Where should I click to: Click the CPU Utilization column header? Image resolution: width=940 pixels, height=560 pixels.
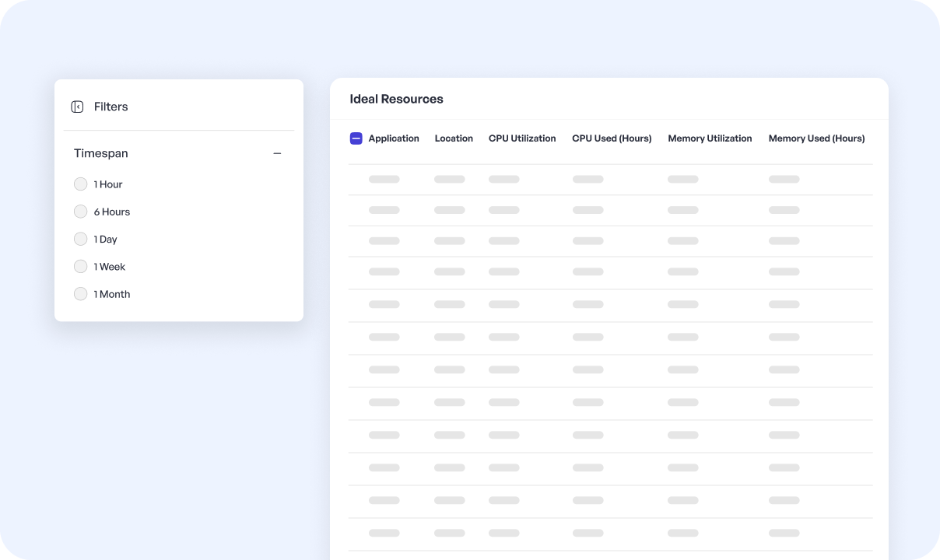(522, 138)
